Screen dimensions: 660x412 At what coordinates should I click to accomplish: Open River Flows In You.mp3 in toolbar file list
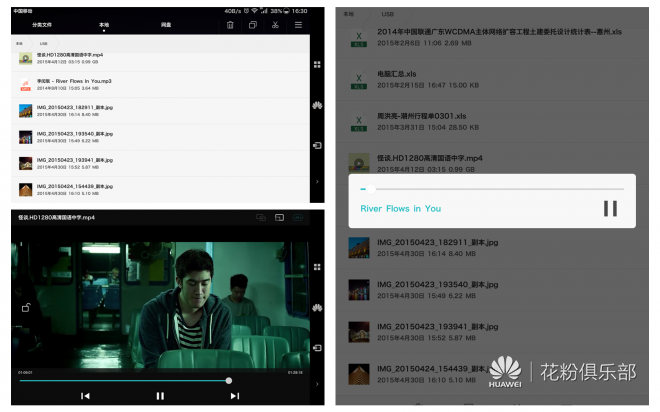point(160,85)
